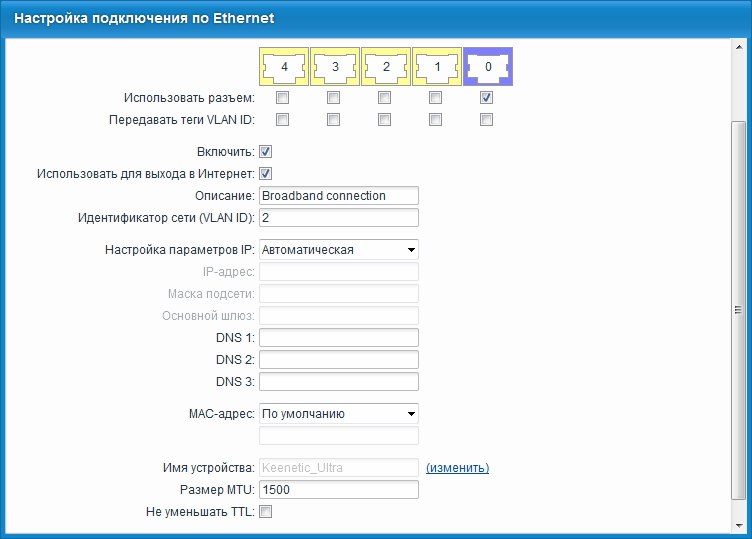Click the vertical scrollbar thumb
This screenshot has width=752, height=539.
tap(738, 310)
